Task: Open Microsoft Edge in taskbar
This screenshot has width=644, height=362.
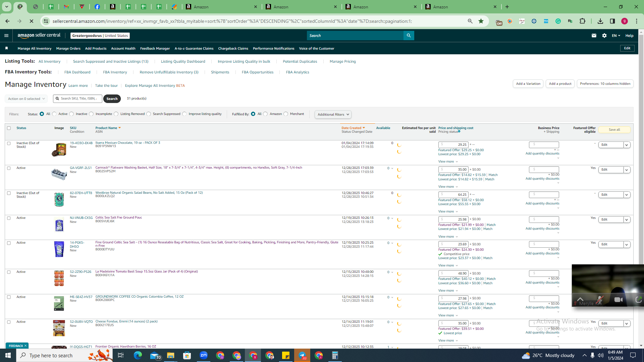Action: tap(138, 355)
